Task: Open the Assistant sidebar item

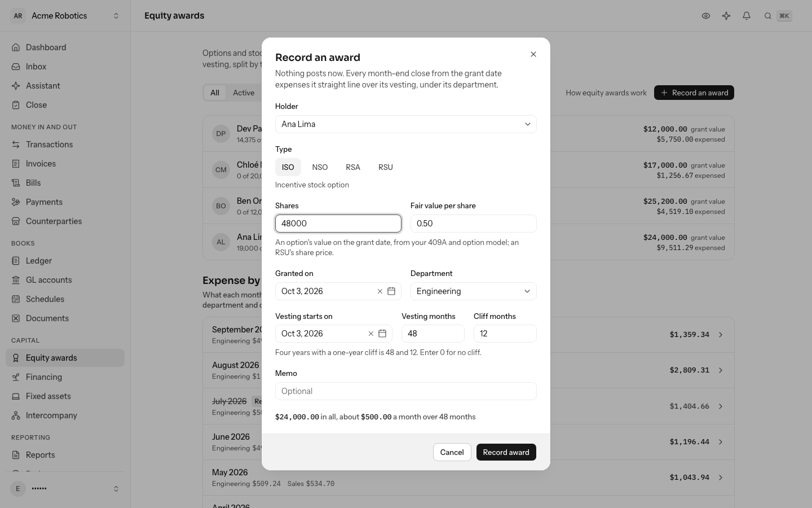Action: pyautogui.click(x=65, y=86)
